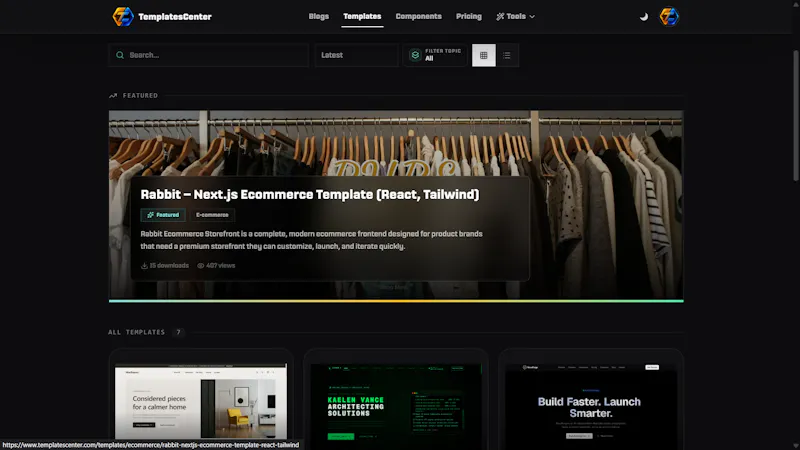
Task: Switch to list view
Action: click(507, 55)
